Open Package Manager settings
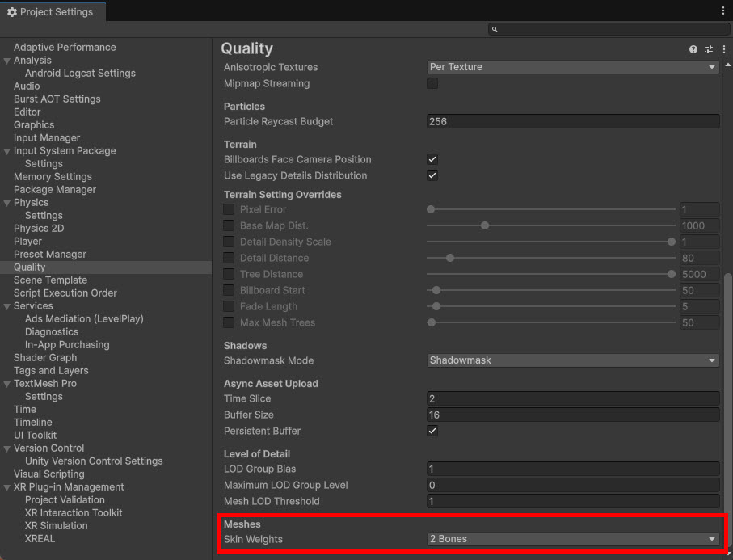 pyautogui.click(x=55, y=190)
